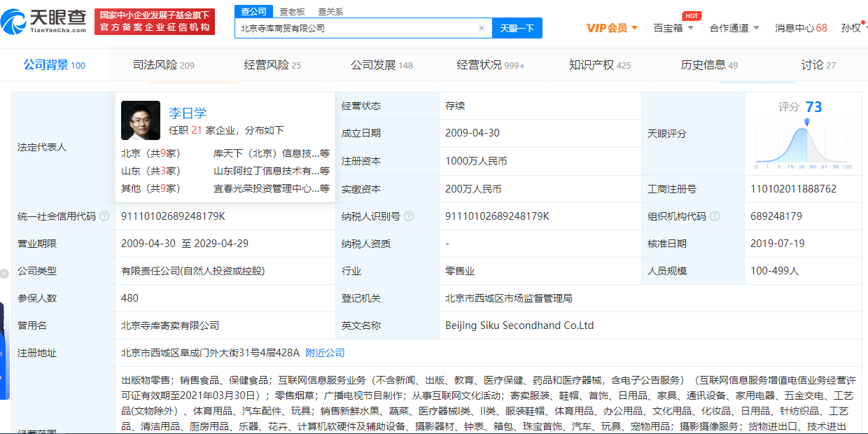Click the 21 companies count link
The image size is (868, 434).
[x=197, y=130]
